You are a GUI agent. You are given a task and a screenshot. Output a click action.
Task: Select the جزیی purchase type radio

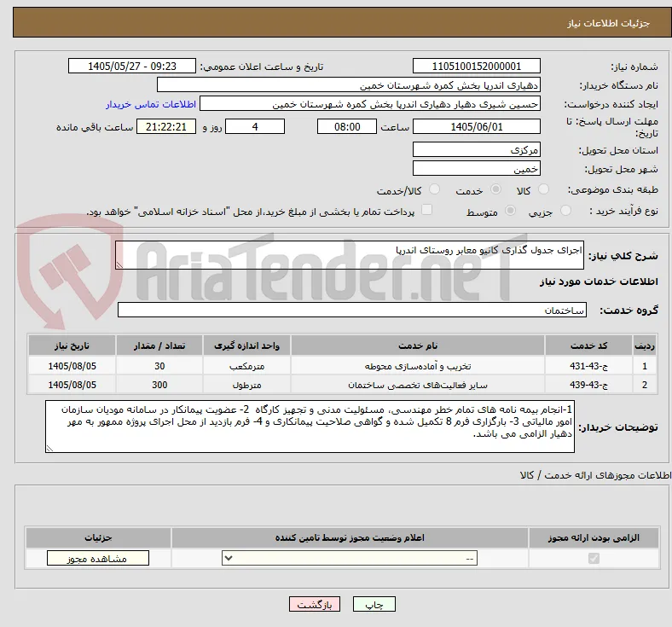tap(565, 211)
